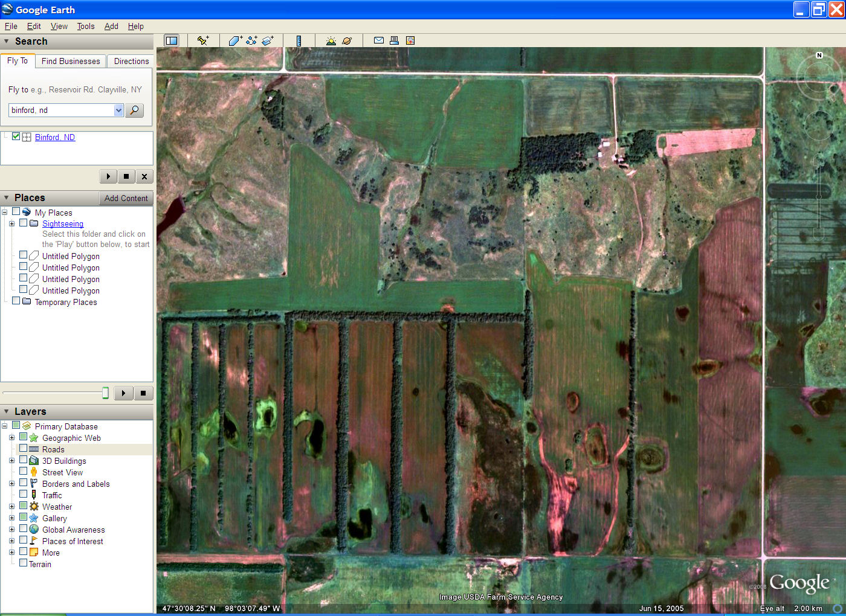
Task: Click the Weather layer sun icon
Action: 34,506
